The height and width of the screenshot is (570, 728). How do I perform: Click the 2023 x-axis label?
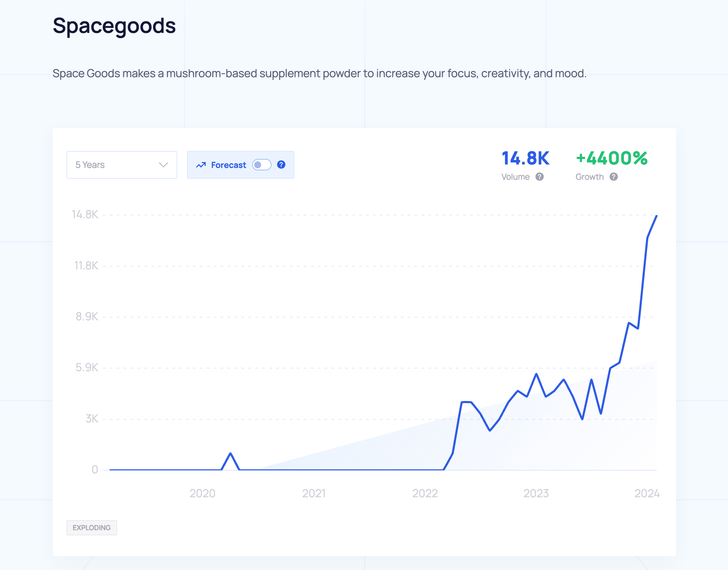tap(536, 493)
